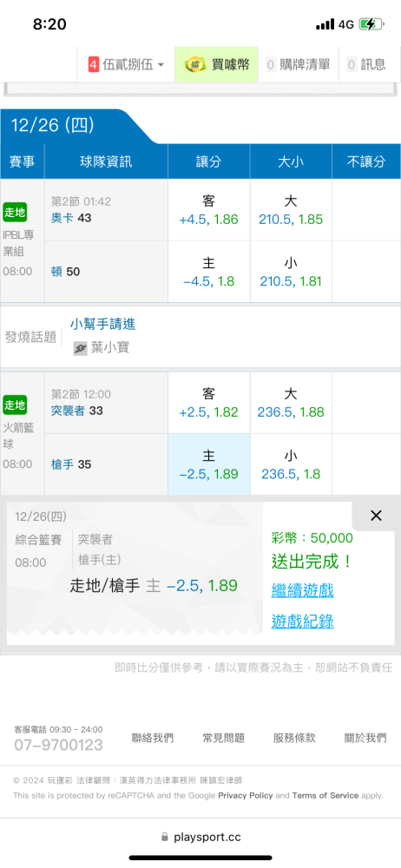Tap the green 走地 badge for IPBL game
This screenshot has height=868, width=401.
(15, 212)
